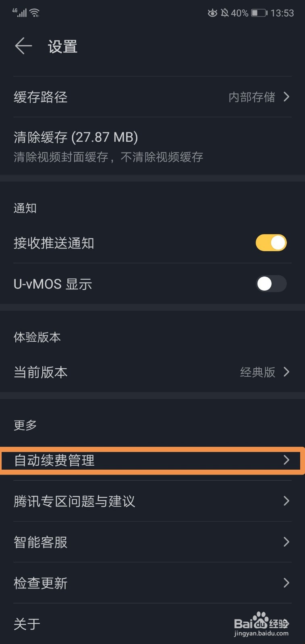Tap the eye comfort icon in status bar
305x644 pixels.
pyautogui.click(x=212, y=13)
